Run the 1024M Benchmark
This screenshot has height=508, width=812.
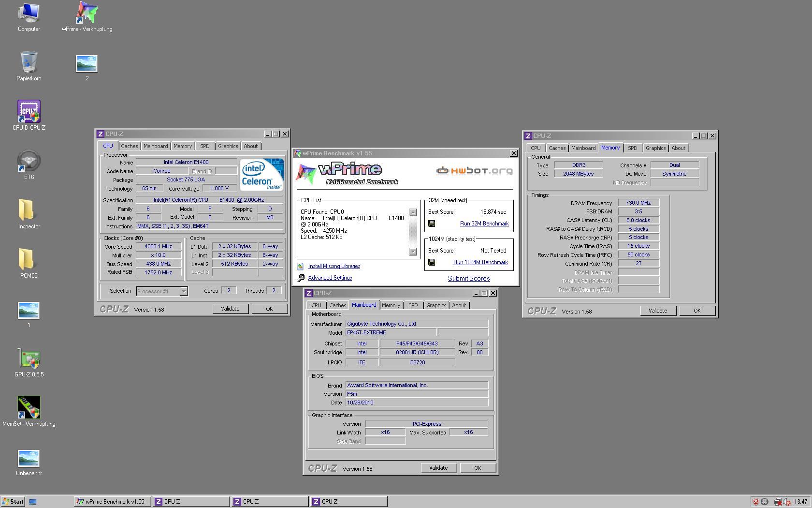coord(480,262)
